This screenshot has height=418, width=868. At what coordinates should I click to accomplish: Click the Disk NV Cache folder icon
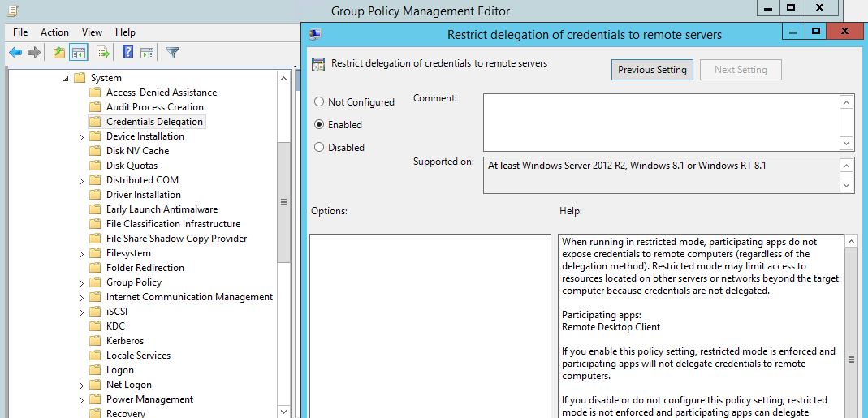(x=95, y=151)
